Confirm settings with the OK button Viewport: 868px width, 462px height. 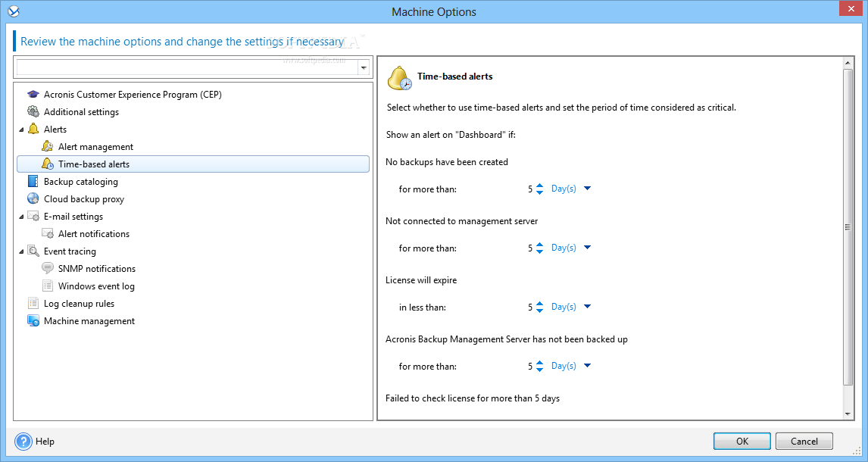(742, 441)
